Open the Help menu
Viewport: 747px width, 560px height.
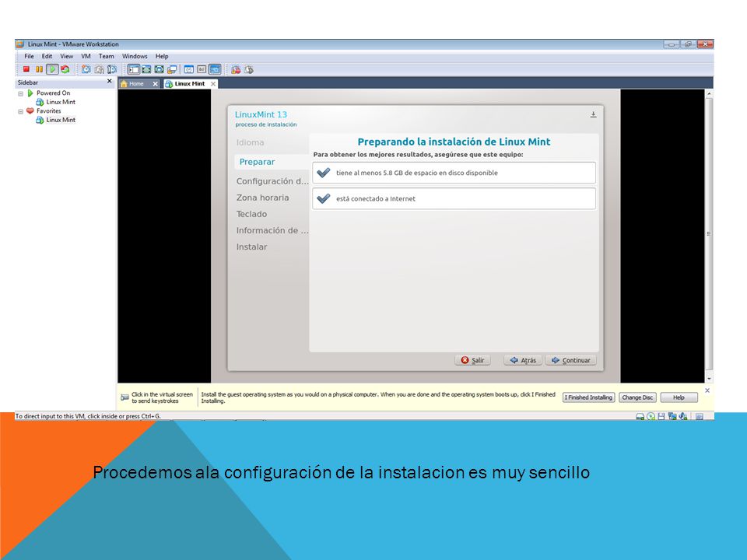tap(162, 56)
